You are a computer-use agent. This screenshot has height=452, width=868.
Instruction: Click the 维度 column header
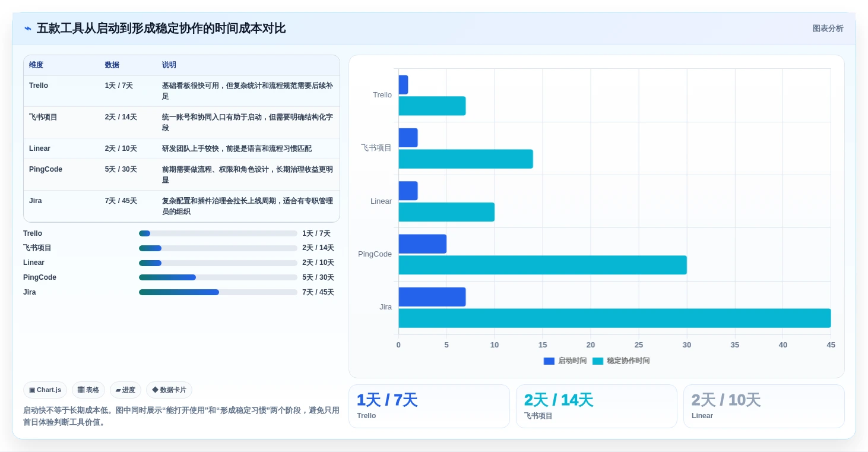pyautogui.click(x=36, y=65)
